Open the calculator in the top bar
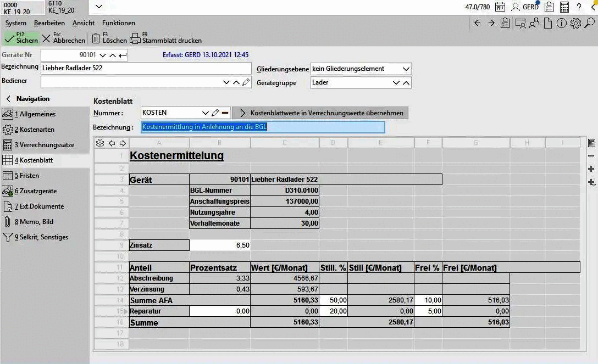This screenshot has width=598, height=364. pyautogui.click(x=564, y=7)
